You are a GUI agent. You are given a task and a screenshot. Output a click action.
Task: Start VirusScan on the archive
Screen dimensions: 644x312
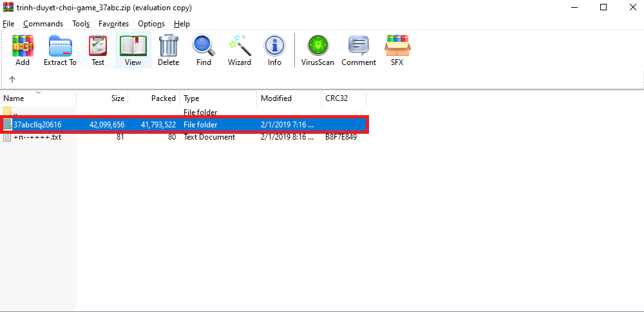pos(317,50)
